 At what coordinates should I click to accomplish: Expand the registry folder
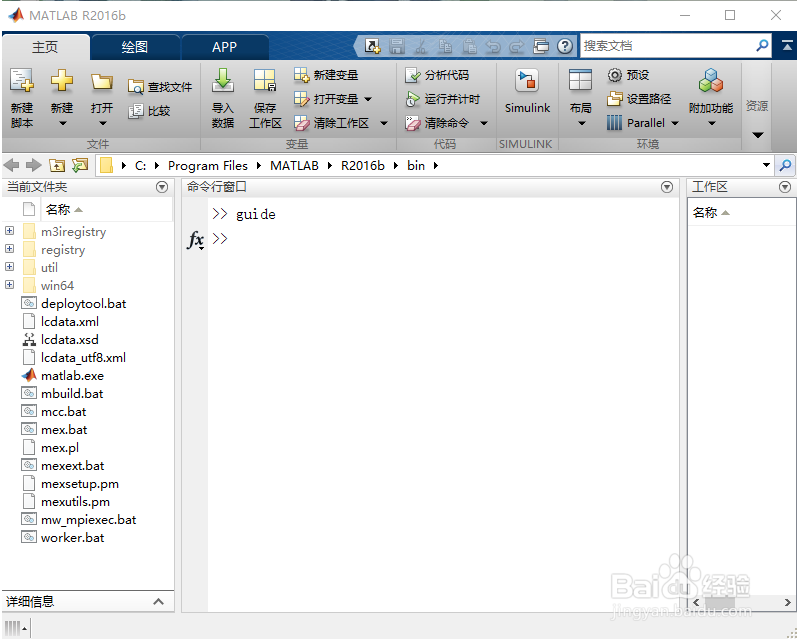(9, 249)
